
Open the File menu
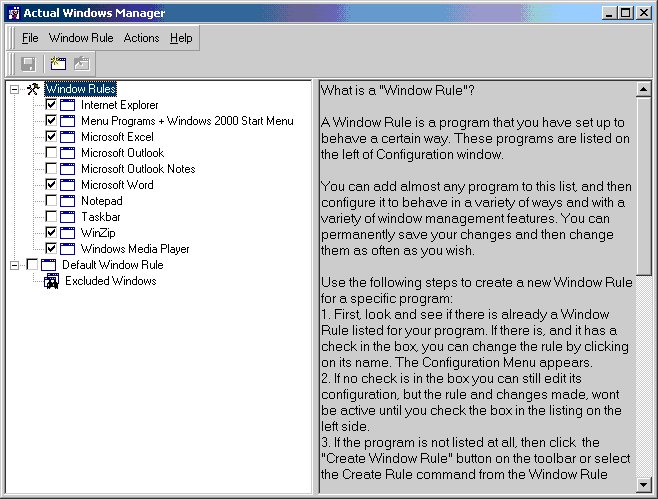pos(30,38)
